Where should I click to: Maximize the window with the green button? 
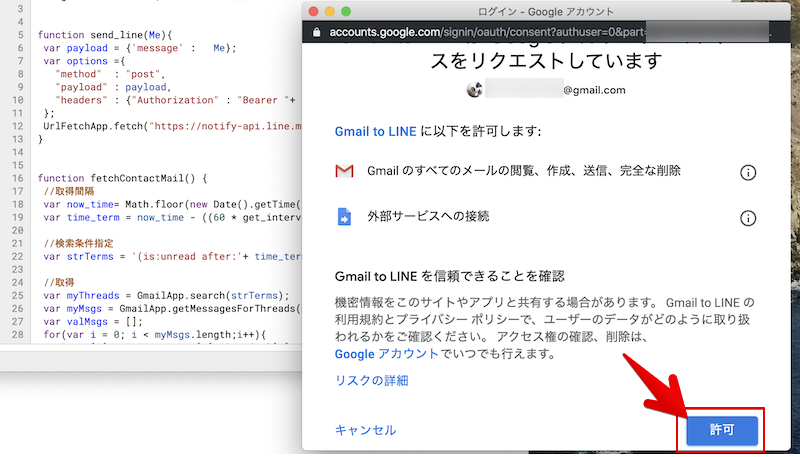click(x=347, y=10)
